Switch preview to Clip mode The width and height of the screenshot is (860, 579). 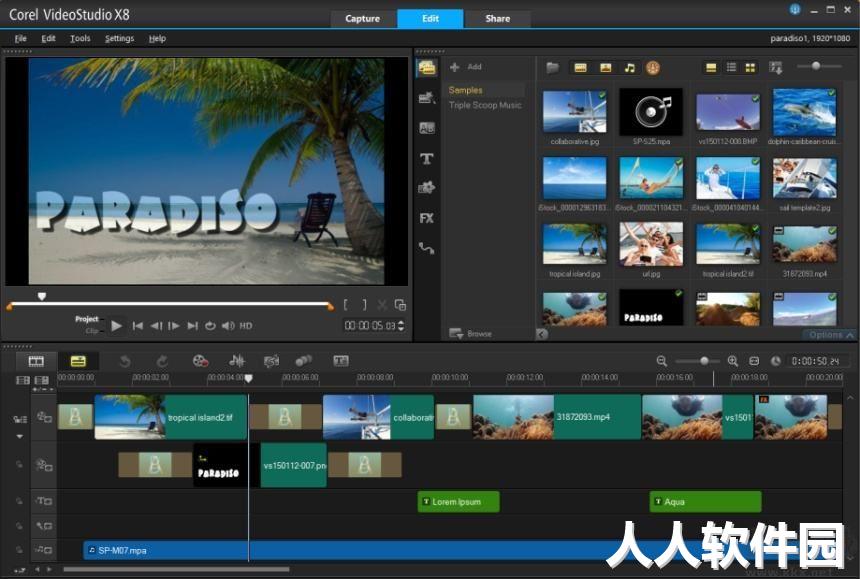pyautogui.click(x=92, y=331)
